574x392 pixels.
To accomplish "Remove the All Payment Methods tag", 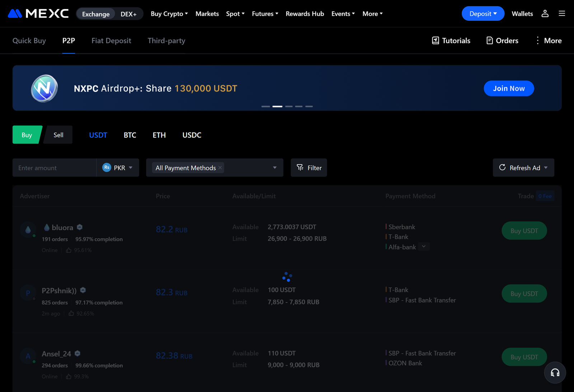I will point(220,168).
